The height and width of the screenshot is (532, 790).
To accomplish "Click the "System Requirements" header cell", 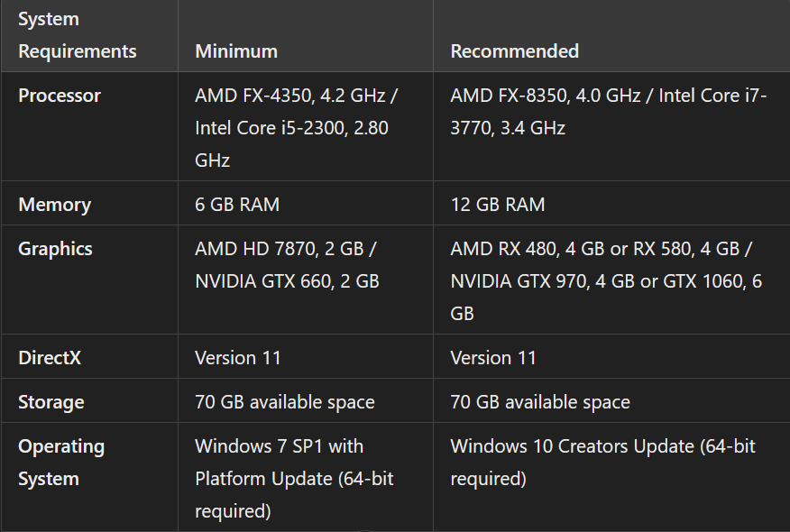I will tap(78, 35).
